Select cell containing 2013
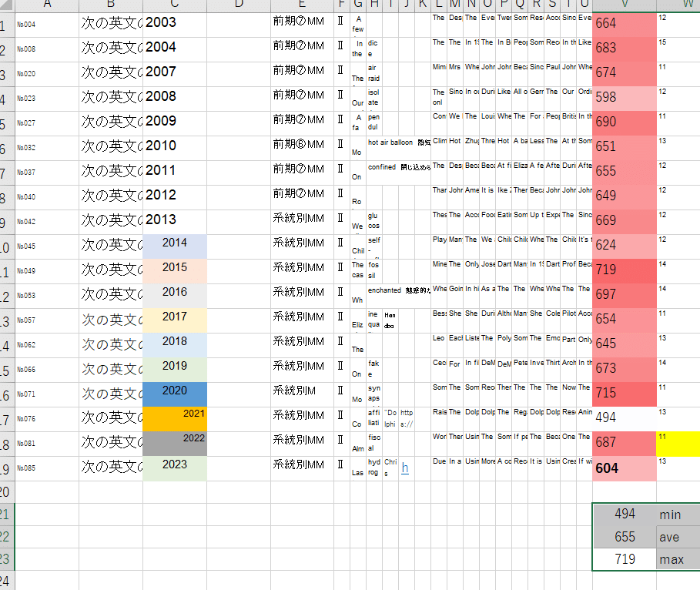Viewport: 700px width, 590px height. (175, 222)
